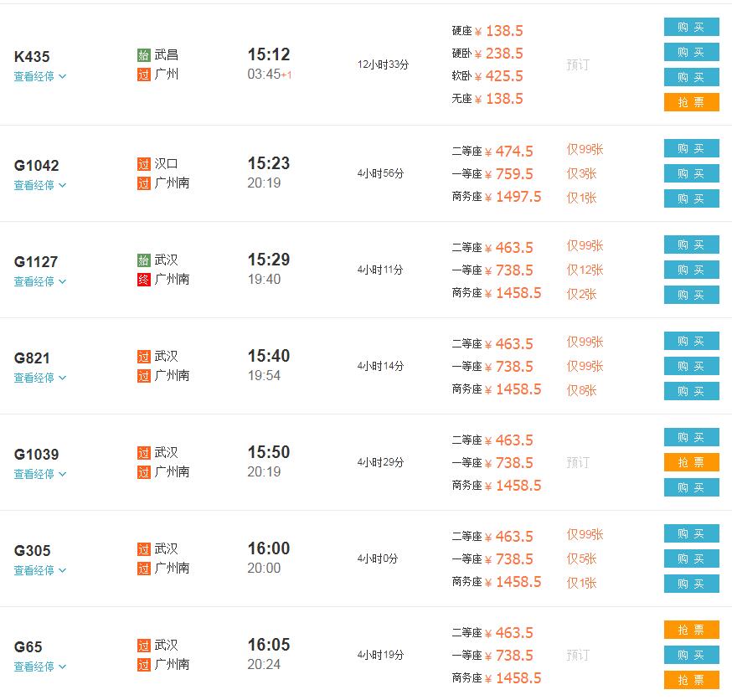Viewport: 732px width, 700px height.
Task: Buy G305 二等座 ticket
Action: point(692,533)
